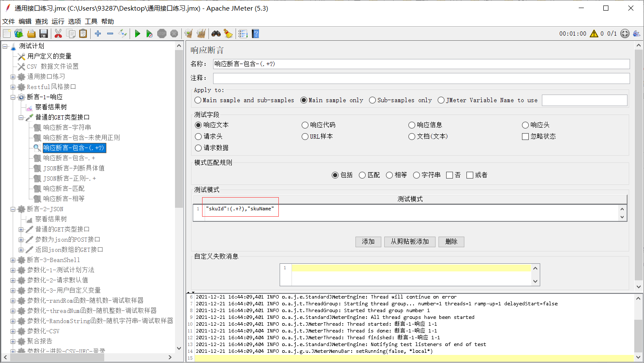Start the test with green play icon
The height and width of the screenshot is (363, 644).
coord(137,34)
